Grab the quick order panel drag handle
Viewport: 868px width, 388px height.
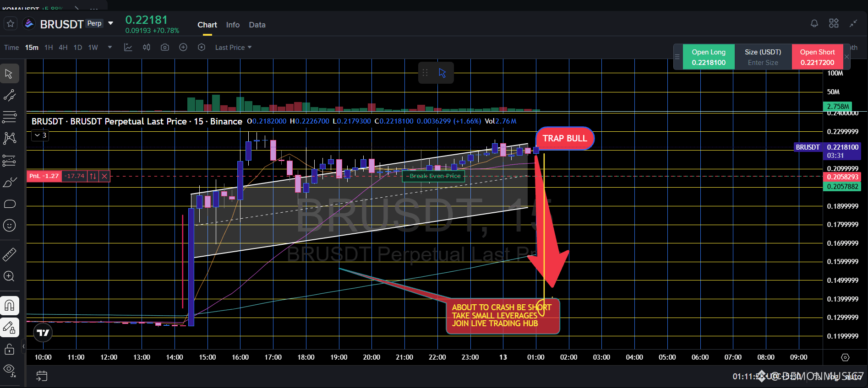[677, 57]
